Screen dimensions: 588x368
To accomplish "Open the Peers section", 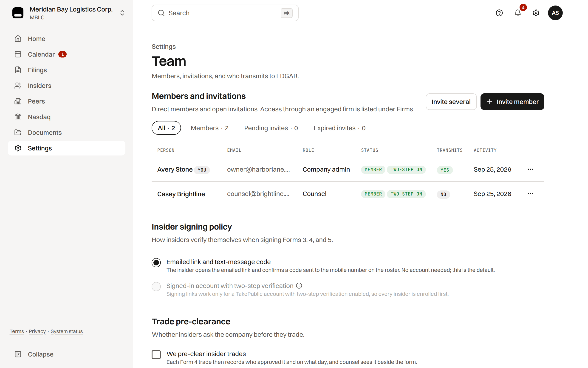I will coord(66,101).
